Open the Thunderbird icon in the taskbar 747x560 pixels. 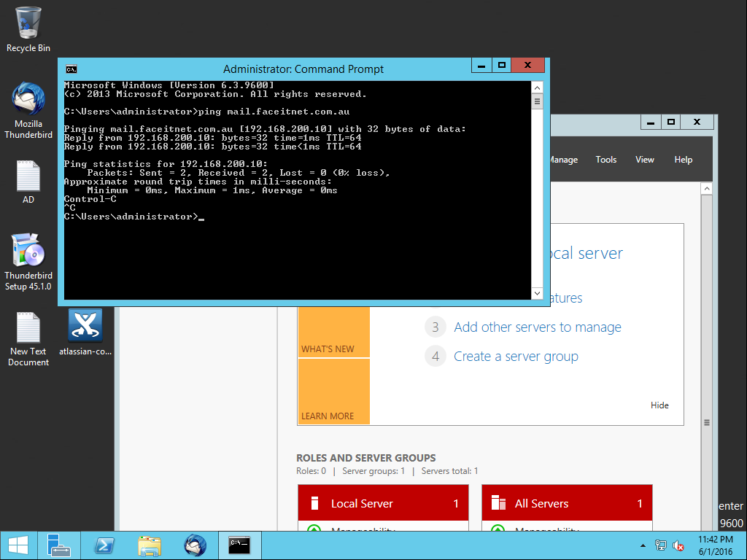pos(195,545)
